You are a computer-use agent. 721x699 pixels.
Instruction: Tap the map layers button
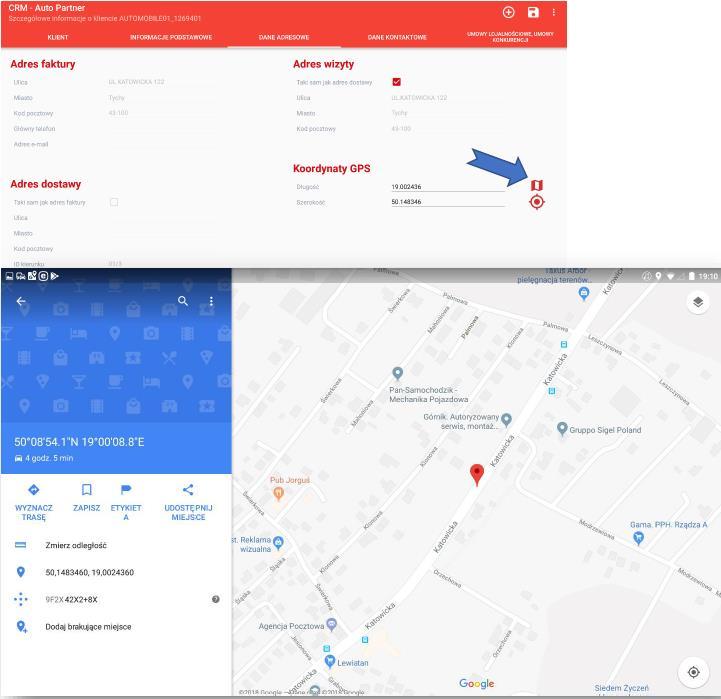pyautogui.click(x=698, y=302)
